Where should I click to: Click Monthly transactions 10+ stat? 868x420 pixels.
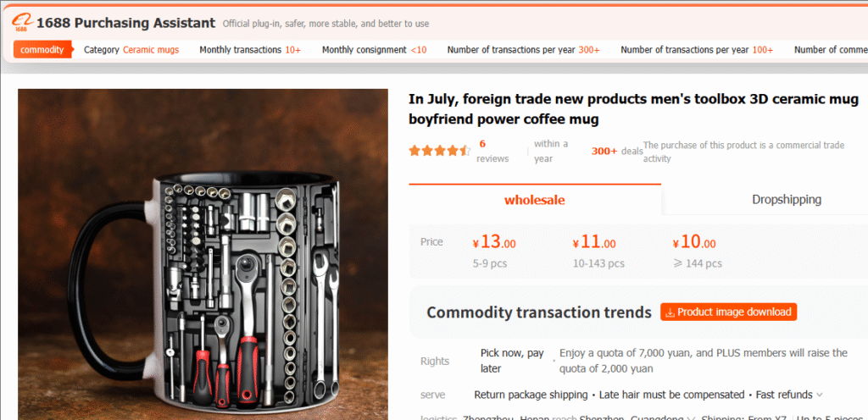pos(250,50)
